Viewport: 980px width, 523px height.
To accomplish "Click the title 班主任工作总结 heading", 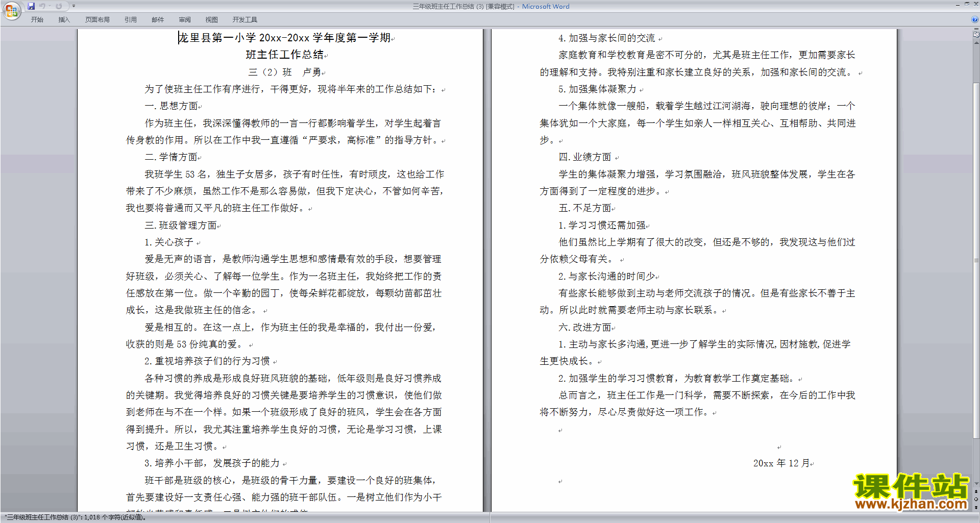I will (285, 55).
